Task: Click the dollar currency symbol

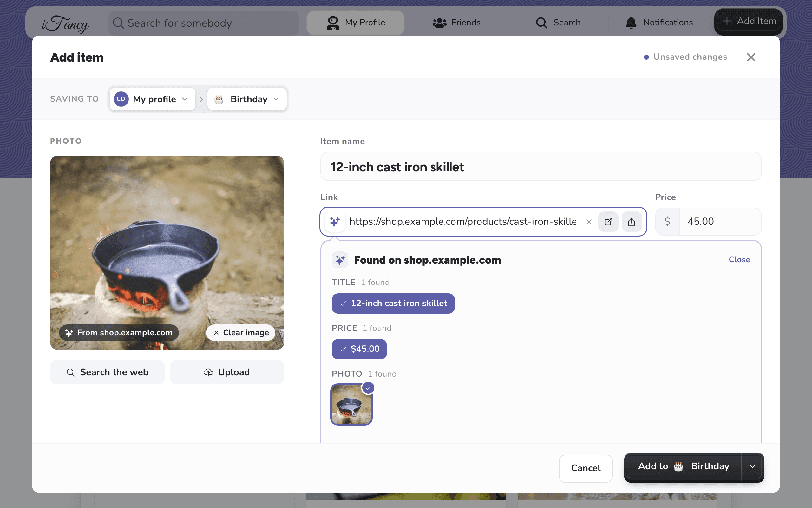Action: [x=667, y=221]
